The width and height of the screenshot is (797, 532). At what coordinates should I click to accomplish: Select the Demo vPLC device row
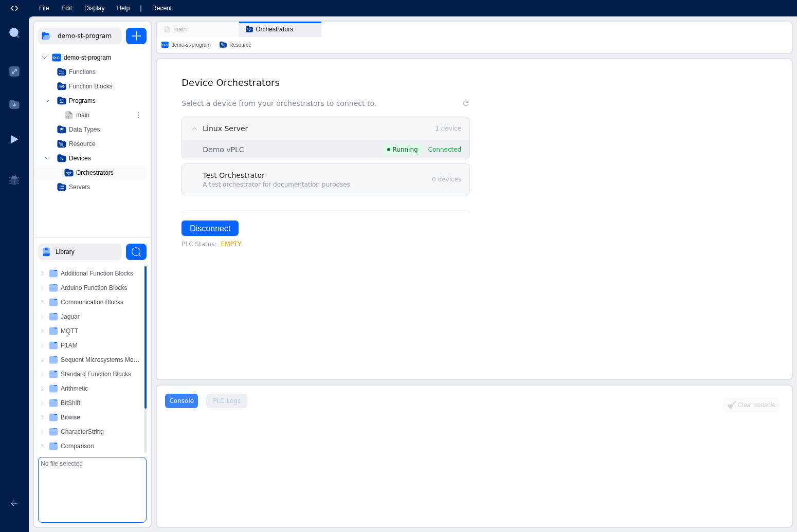tap(325, 150)
